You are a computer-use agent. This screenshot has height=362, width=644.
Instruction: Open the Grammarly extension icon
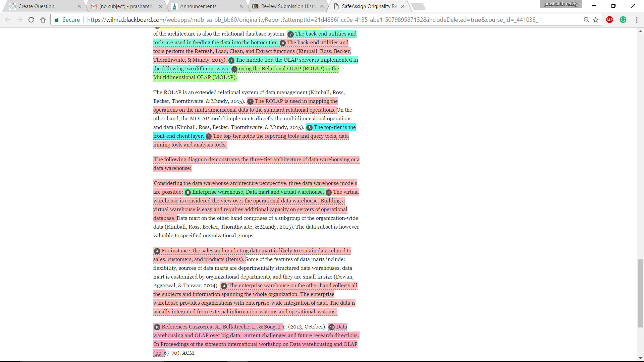(x=623, y=20)
